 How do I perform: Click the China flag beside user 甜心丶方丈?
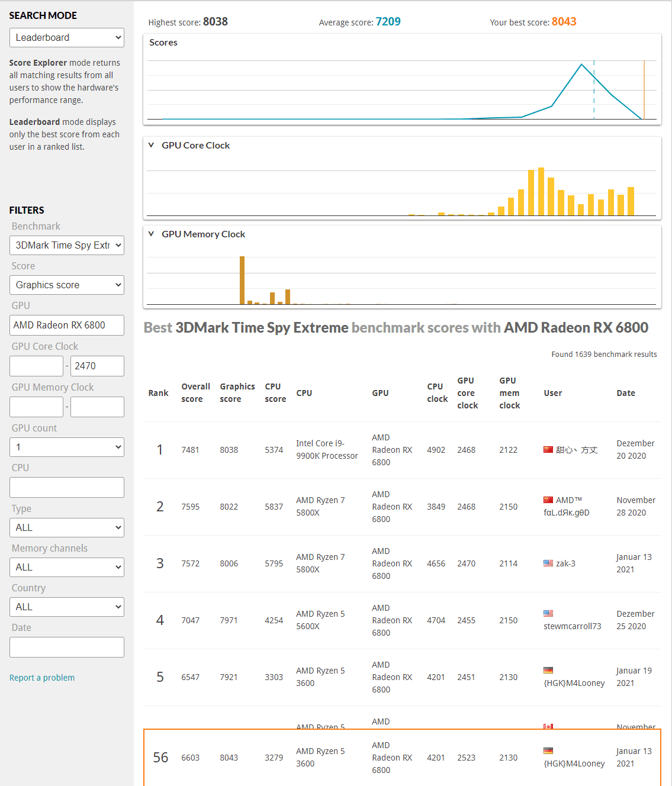pyautogui.click(x=548, y=450)
